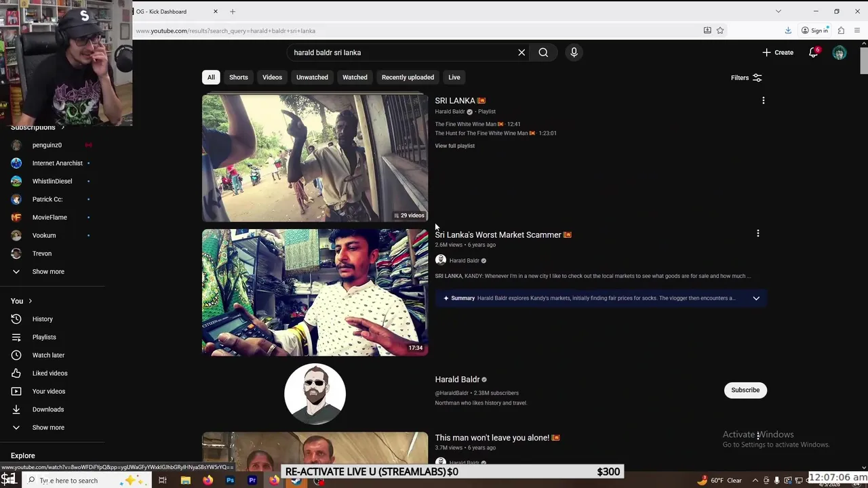
Task: Open the YouTube account avatar menu
Action: pos(840,52)
